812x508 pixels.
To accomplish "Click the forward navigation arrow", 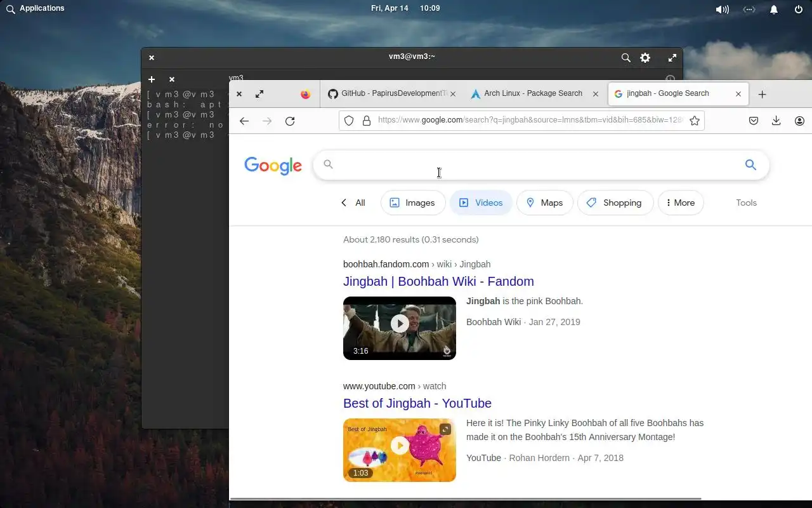I will coord(267,121).
